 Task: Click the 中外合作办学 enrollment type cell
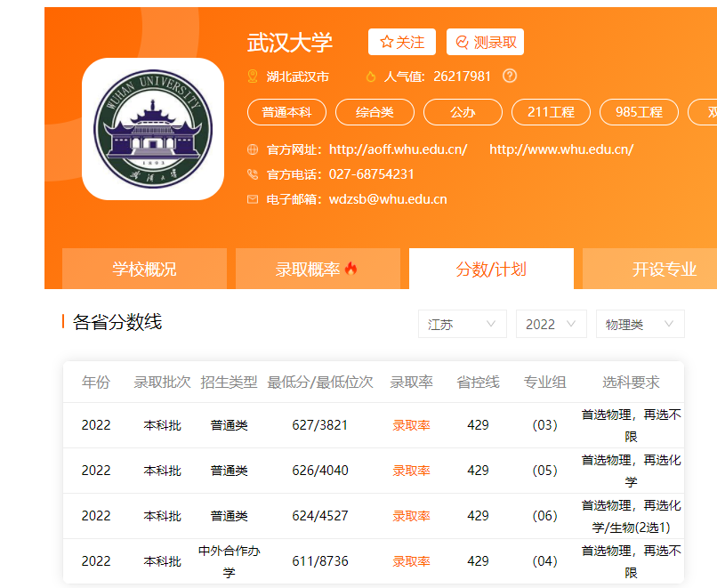[x=230, y=561]
